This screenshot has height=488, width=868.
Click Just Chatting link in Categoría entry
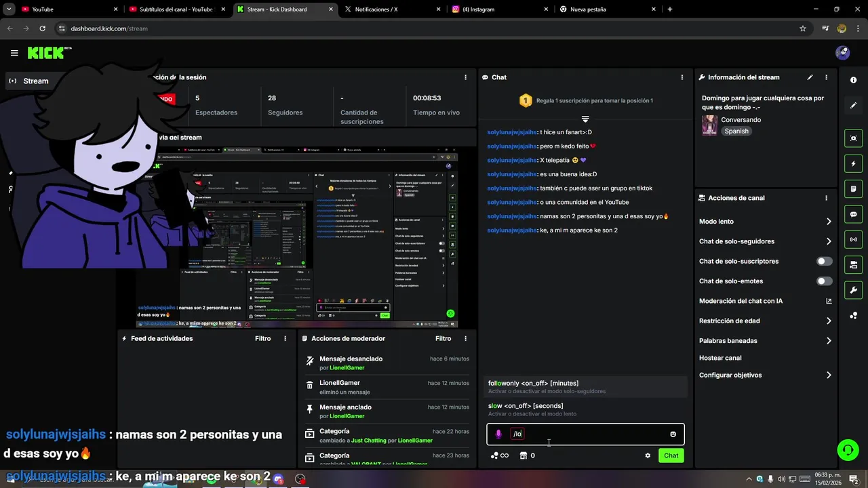tap(368, 441)
